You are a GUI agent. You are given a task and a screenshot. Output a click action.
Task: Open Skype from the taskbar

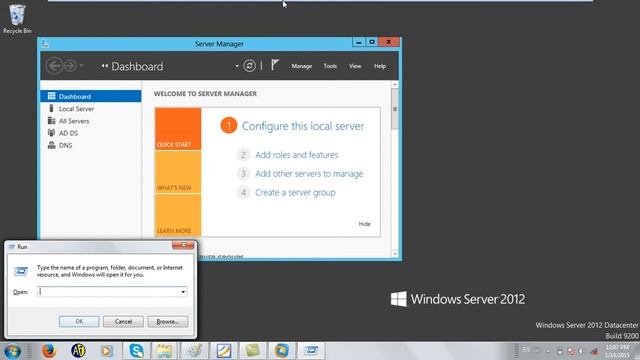tap(136, 351)
